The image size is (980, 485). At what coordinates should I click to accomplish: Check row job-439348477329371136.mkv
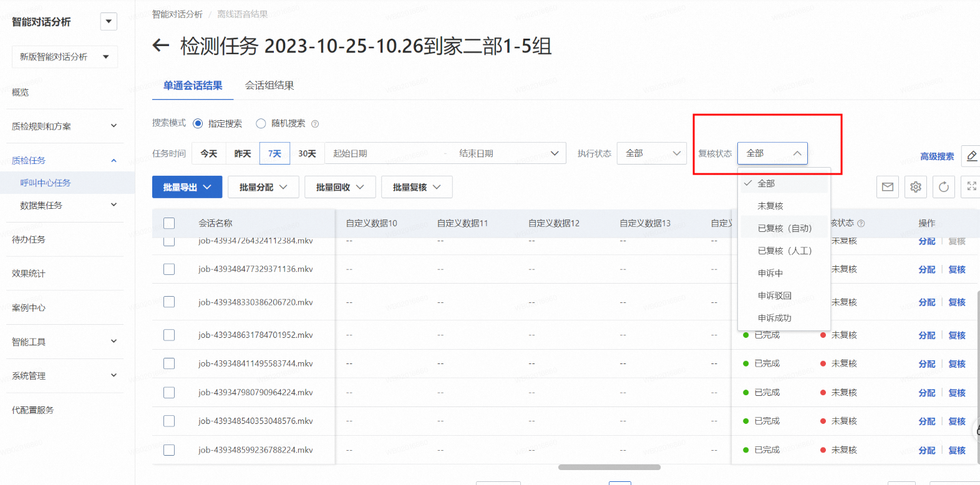[169, 269]
